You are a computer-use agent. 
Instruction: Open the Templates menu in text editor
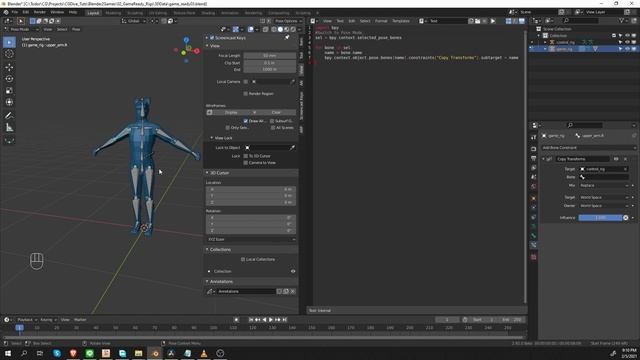[401, 21]
